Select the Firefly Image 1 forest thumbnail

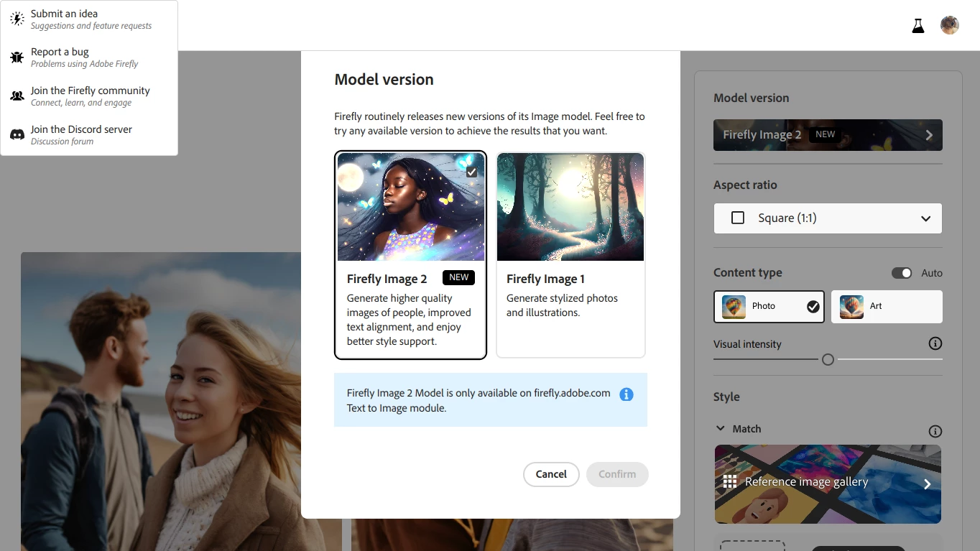click(x=570, y=207)
